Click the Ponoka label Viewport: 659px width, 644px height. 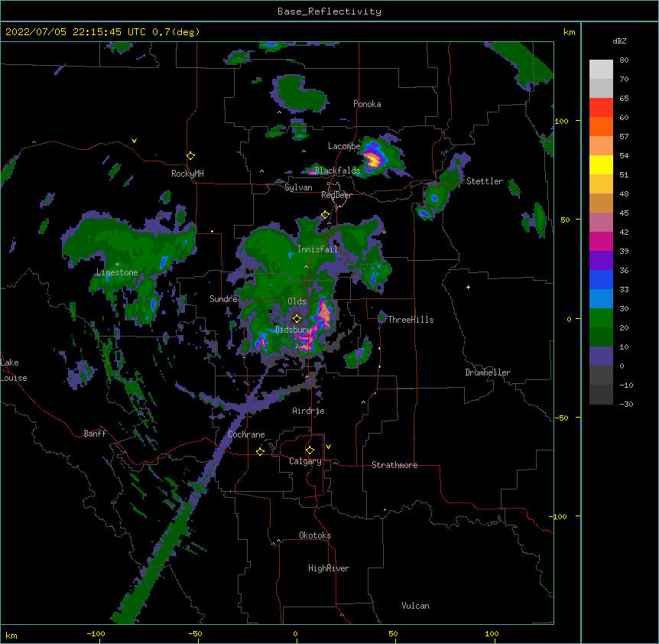click(x=367, y=104)
